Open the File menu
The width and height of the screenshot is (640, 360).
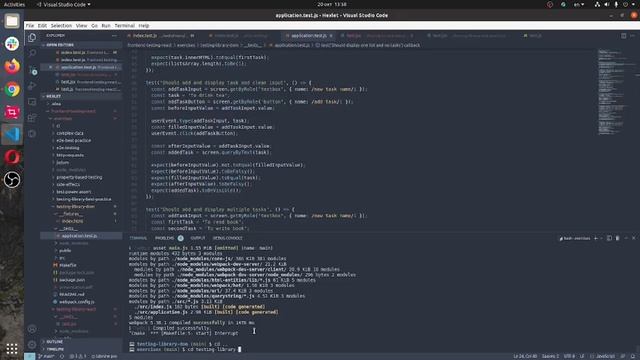coord(30,25)
